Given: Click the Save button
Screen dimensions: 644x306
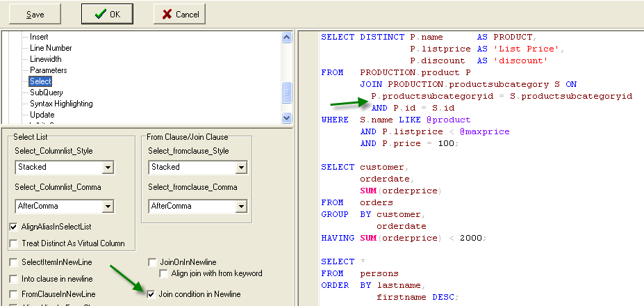Looking at the screenshot, I should click(35, 15).
